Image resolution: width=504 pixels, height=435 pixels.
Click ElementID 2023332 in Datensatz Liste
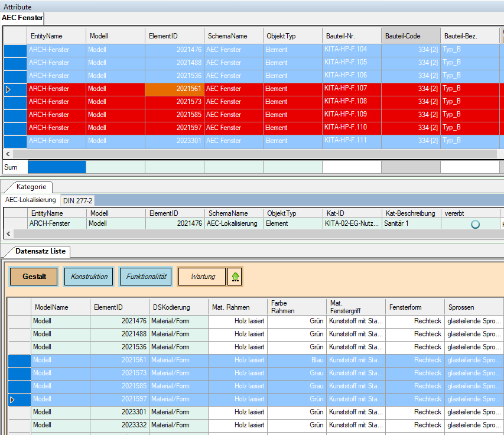[119, 425]
